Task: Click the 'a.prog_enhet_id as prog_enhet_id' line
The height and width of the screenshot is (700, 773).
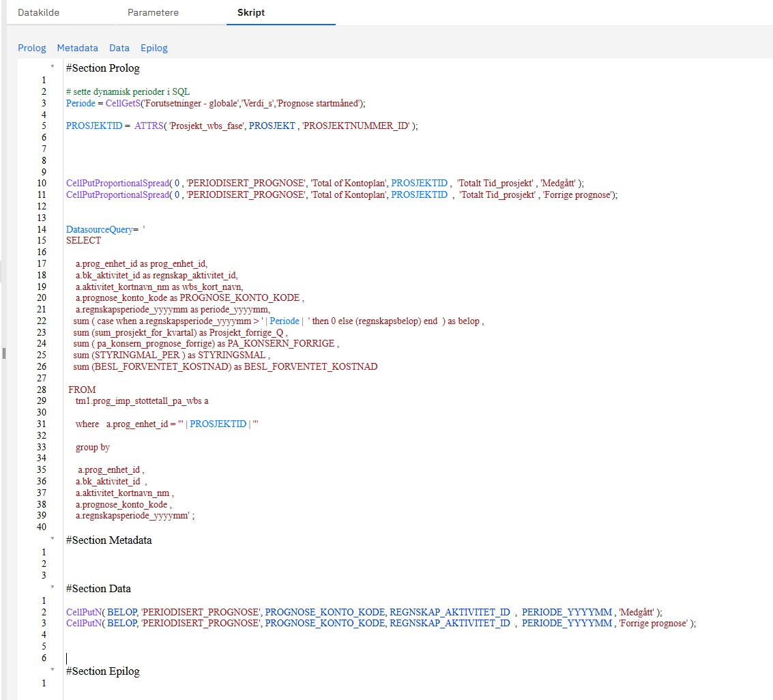Action: tap(141, 264)
